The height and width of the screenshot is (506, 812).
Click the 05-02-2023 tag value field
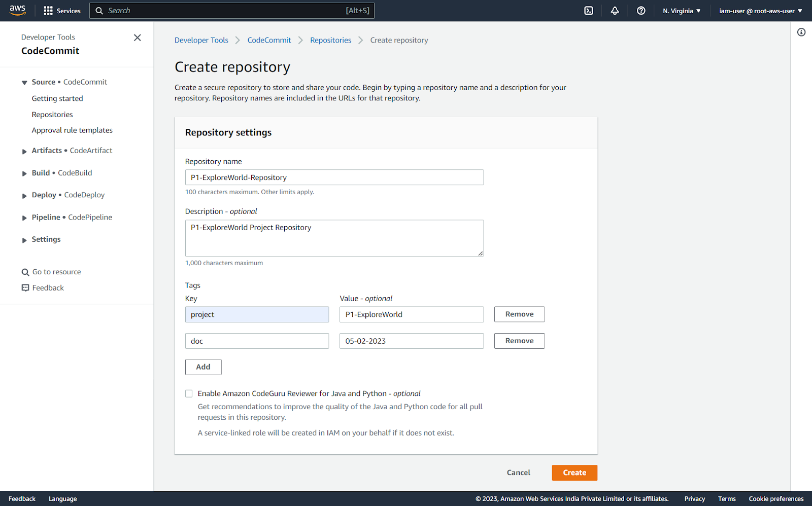click(x=411, y=341)
